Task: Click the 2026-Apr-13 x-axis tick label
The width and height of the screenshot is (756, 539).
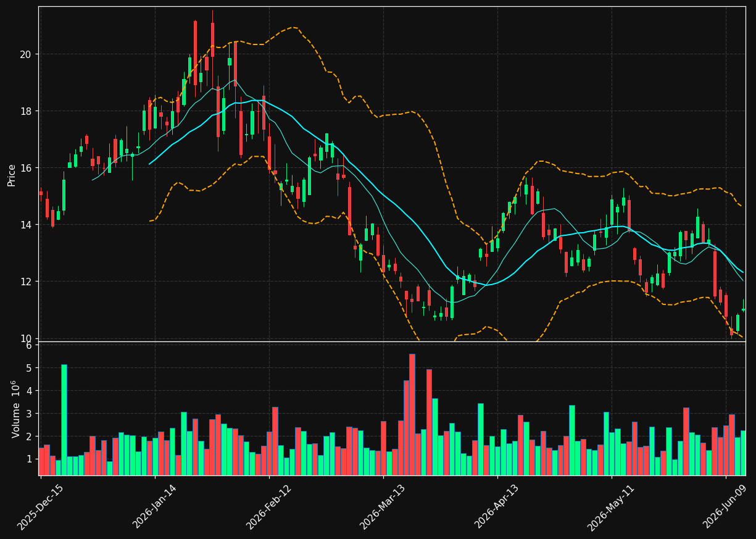Action: point(497,507)
